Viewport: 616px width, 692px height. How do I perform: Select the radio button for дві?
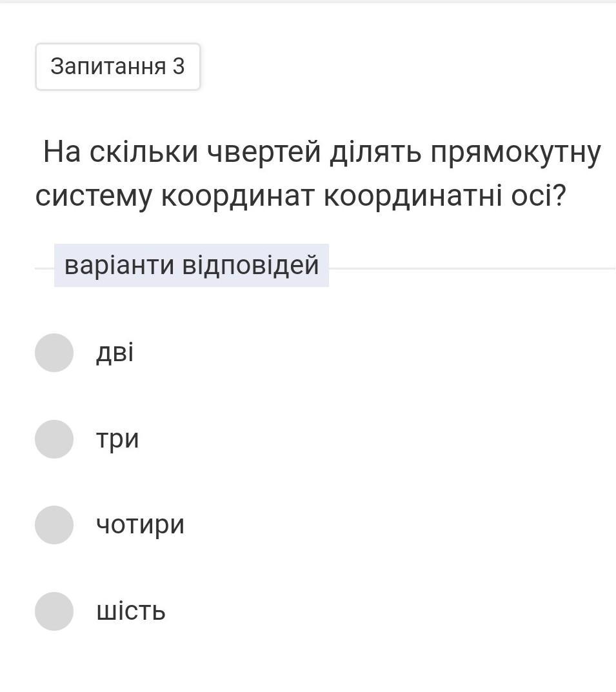(x=54, y=353)
